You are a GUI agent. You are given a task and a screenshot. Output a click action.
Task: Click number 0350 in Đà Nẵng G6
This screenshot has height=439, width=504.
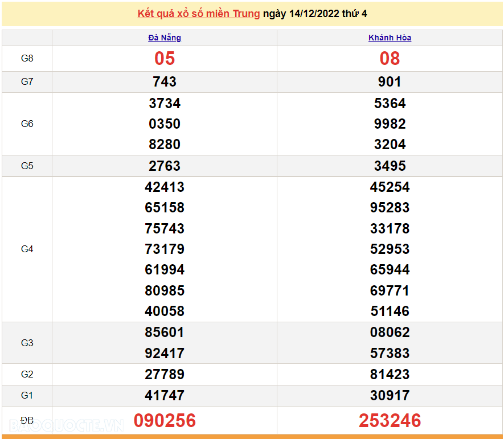point(164,124)
